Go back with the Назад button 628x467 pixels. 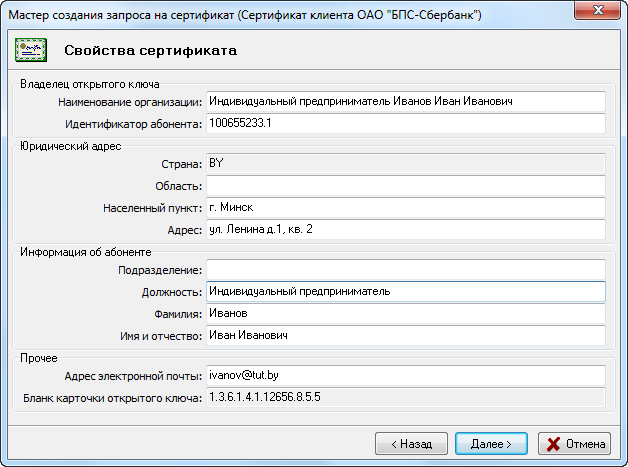(x=411, y=443)
